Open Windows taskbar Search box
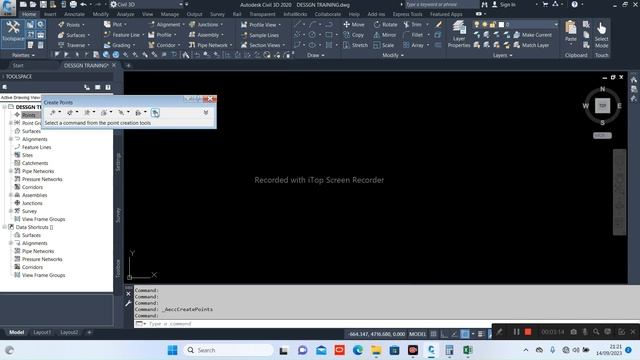 229,350
